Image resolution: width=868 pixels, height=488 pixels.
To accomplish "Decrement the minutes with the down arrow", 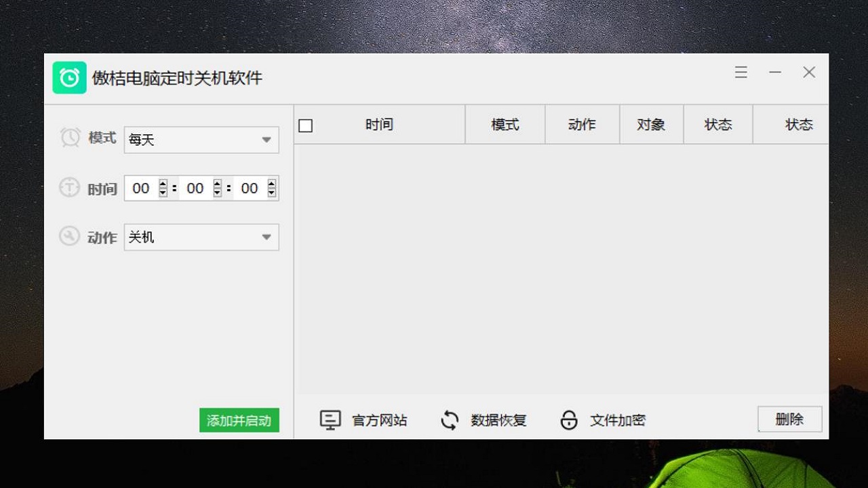I will pyautogui.click(x=216, y=192).
